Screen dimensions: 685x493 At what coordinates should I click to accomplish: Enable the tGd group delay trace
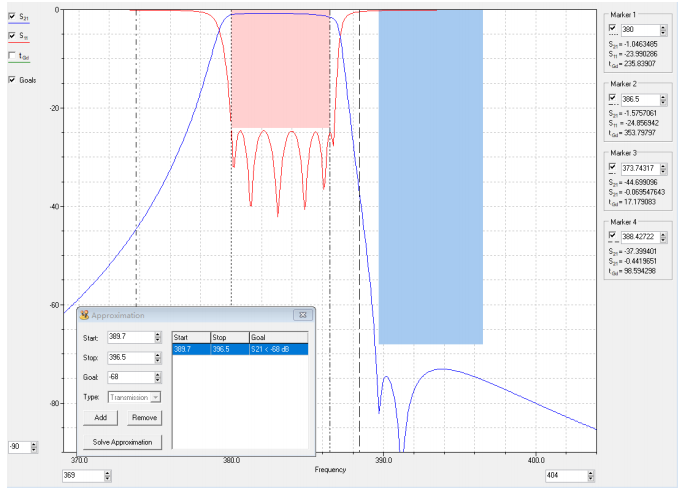tap(12, 56)
